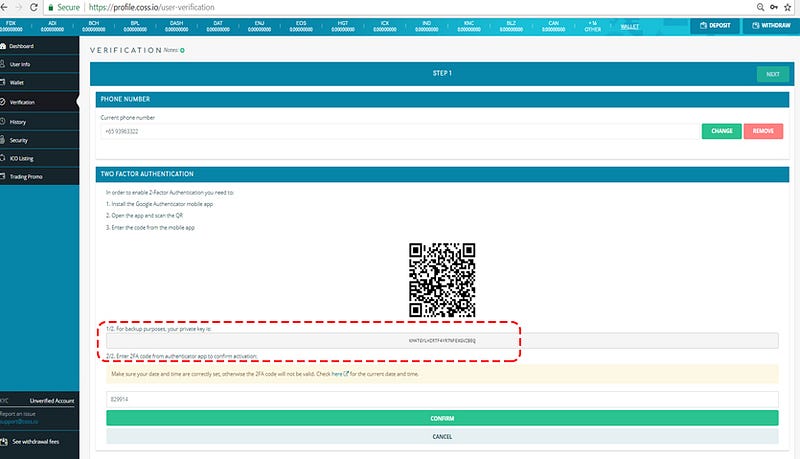This screenshot has width=800, height=459.
Task: Click the private backup key field
Action: click(442, 341)
